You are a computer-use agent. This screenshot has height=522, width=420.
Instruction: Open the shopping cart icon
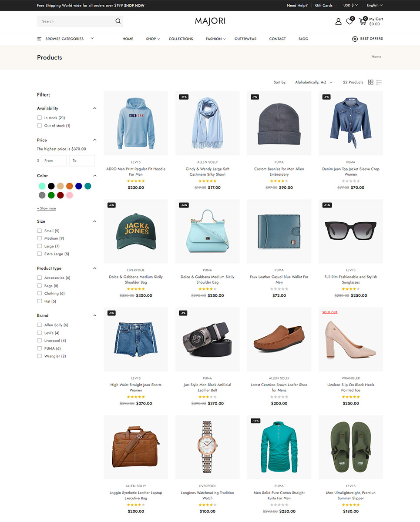click(x=362, y=21)
